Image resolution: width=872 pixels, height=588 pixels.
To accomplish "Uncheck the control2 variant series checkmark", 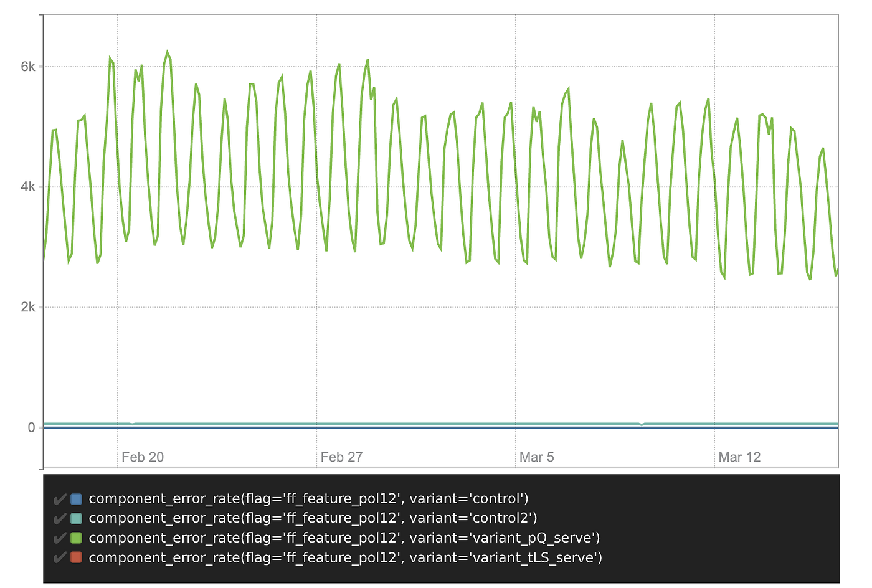I will (60, 519).
